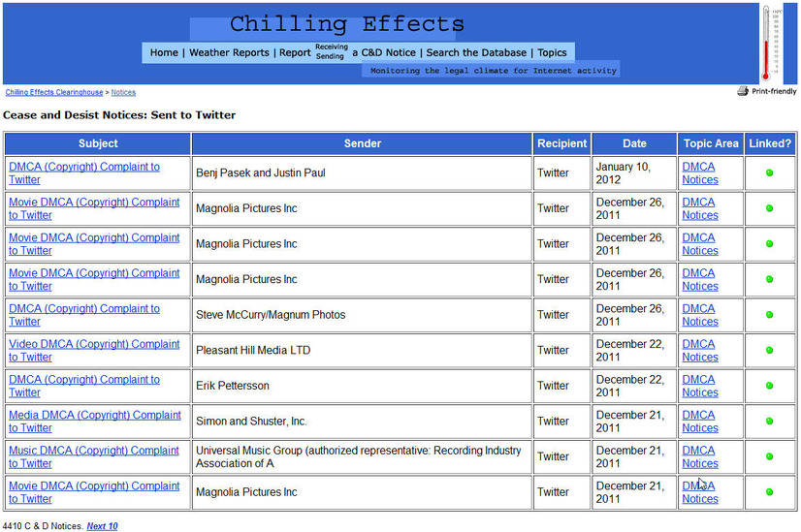The height and width of the screenshot is (532, 801).
Task: Click the green Linked dot for Pleasant Hill Media
Action: pos(769,350)
